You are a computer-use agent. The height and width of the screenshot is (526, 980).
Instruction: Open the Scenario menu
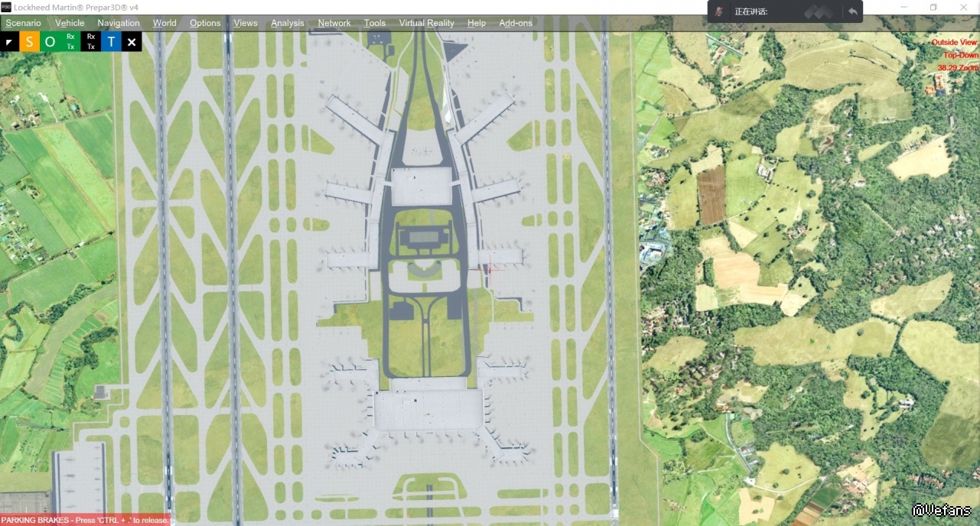(x=23, y=23)
